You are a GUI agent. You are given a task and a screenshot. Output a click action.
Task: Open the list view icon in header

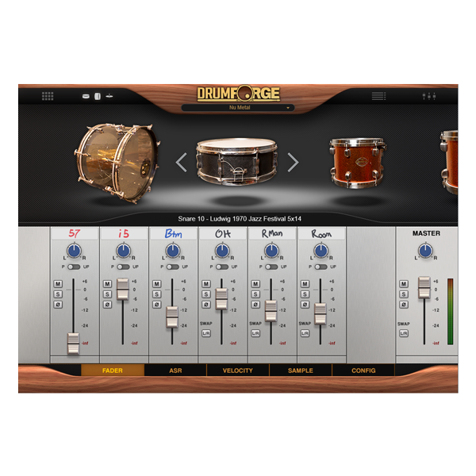pos(379,96)
